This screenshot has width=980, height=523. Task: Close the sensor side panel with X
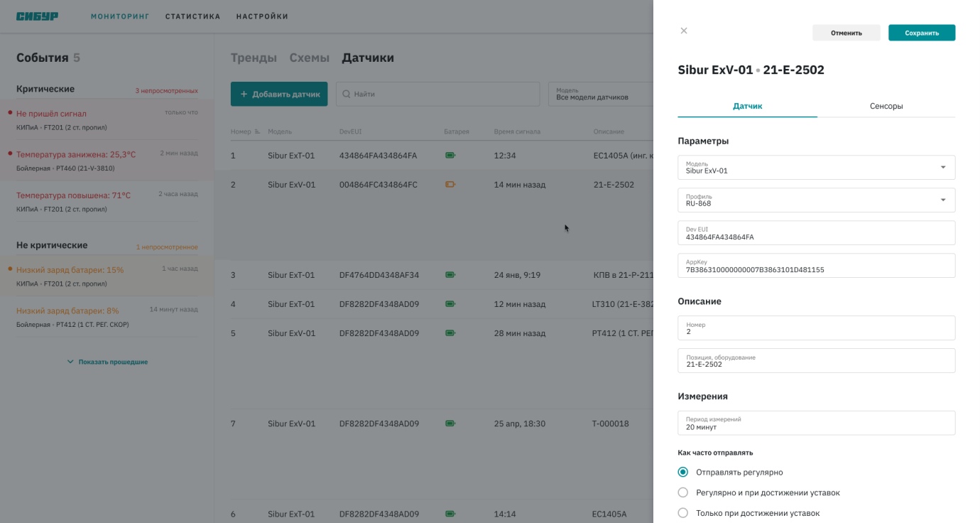(684, 31)
